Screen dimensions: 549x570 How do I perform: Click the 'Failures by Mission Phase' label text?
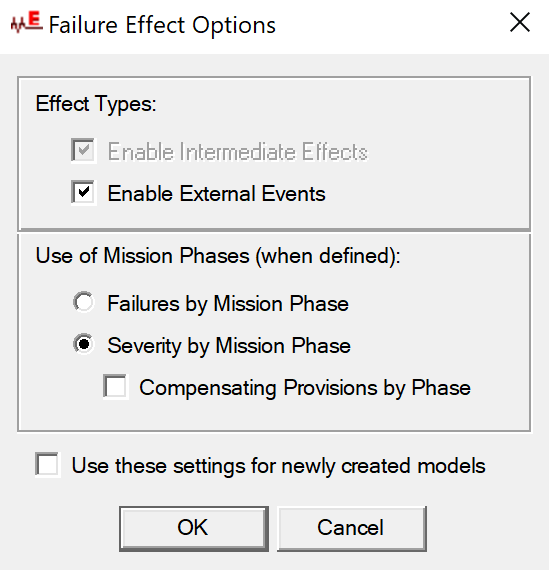[228, 304]
